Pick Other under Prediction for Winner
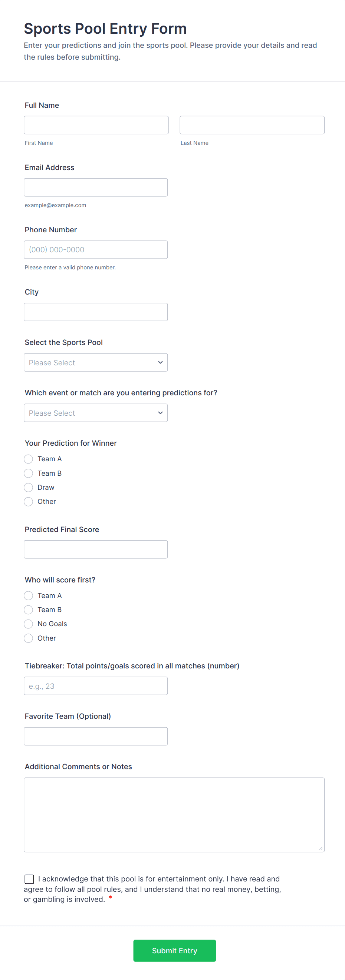This screenshot has width=345, height=980. click(x=29, y=501)
